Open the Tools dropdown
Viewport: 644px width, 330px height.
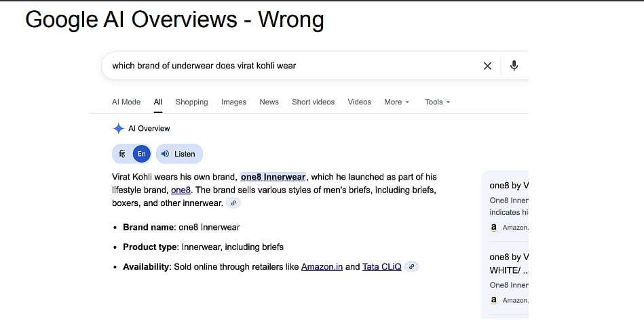438,102
